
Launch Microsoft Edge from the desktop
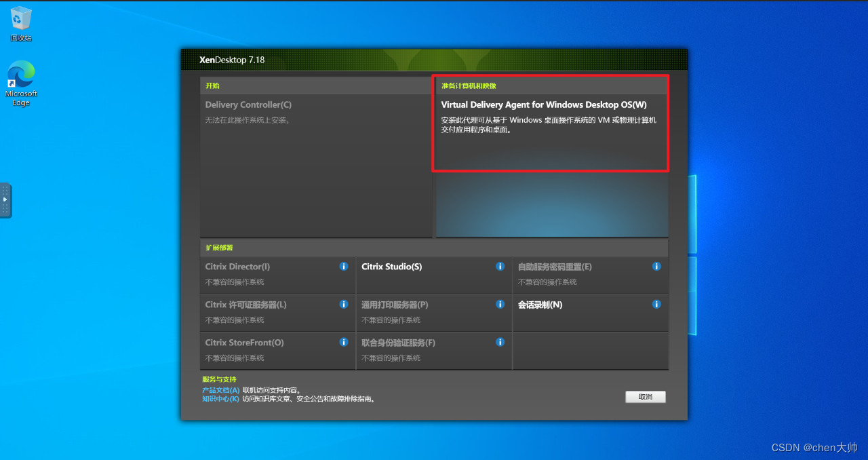(x=21, y=83)
